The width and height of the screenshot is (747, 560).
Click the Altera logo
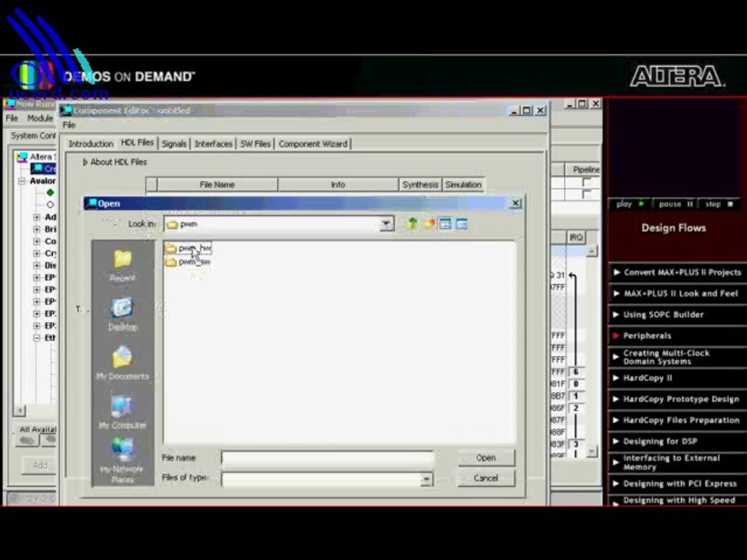(x=677, y=76)
